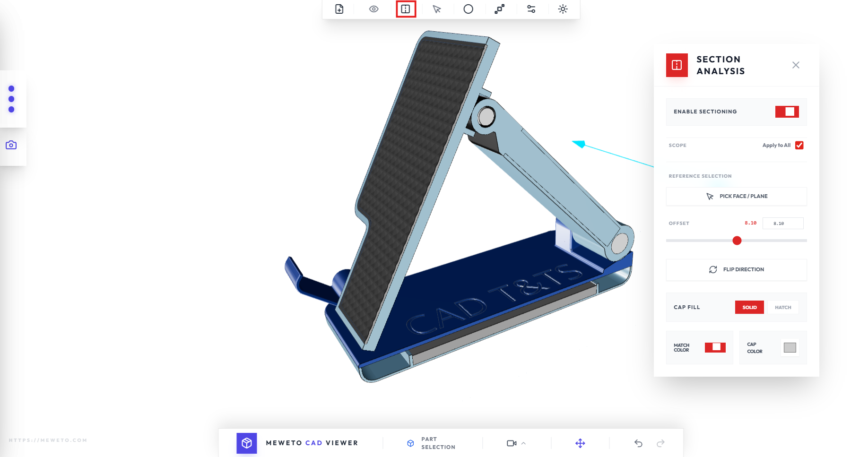This screenshot has width=868, height=457.
Task: Click the Flip Direction button
Action: 737,269
